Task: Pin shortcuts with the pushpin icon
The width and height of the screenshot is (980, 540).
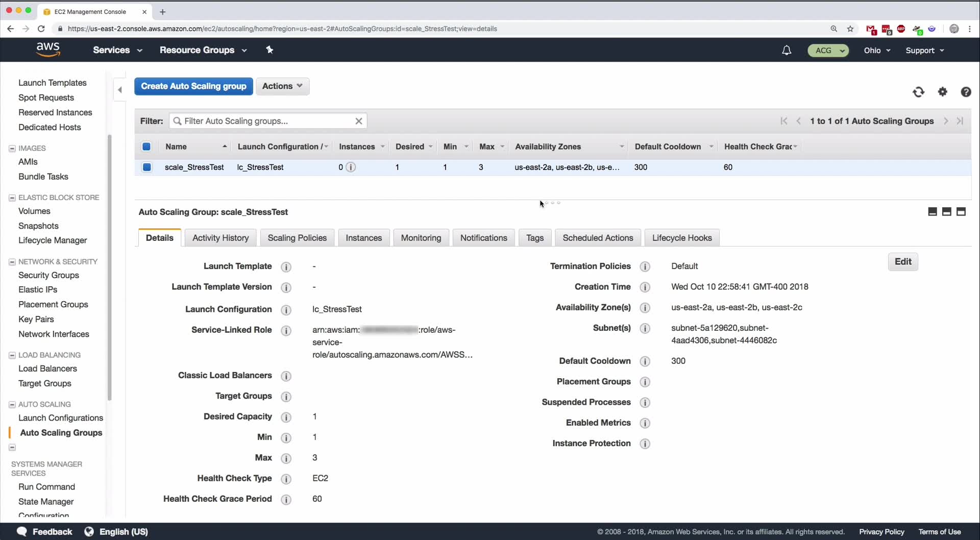Action: 269,50
